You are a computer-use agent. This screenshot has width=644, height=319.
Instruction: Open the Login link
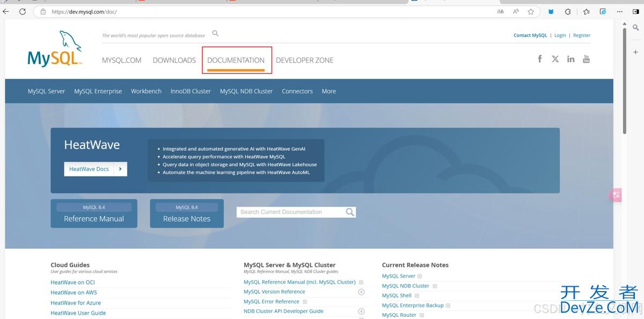(560, 35)
